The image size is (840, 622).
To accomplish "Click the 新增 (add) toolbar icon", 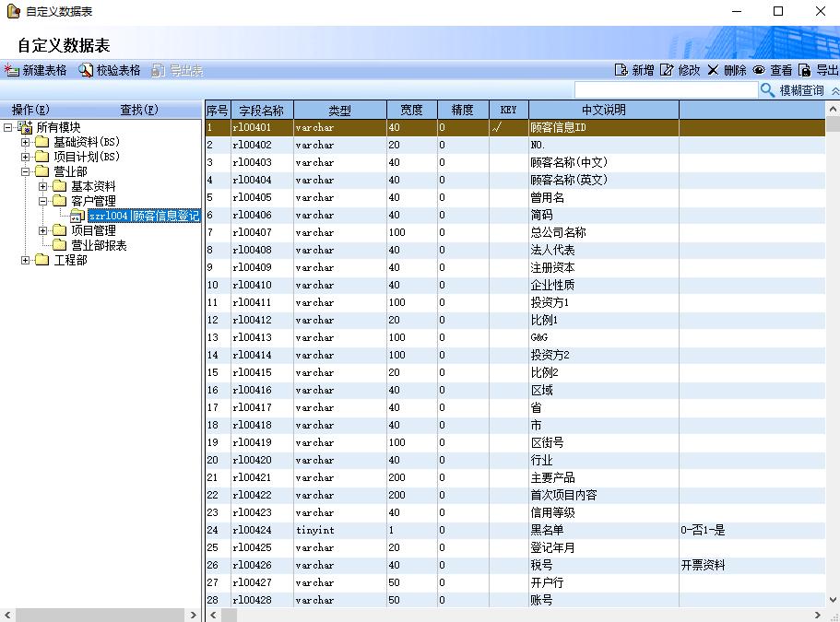I will click(x=621, y=70).
